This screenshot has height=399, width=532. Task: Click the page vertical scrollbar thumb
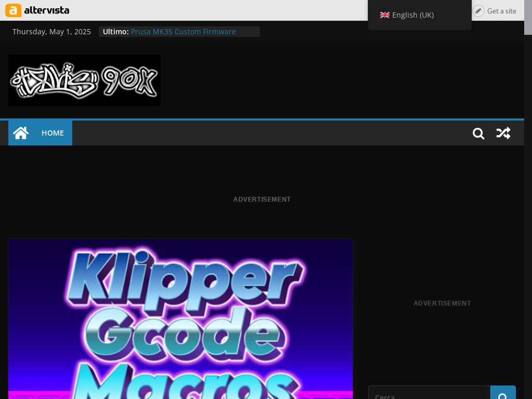click(x=528, y=17)
